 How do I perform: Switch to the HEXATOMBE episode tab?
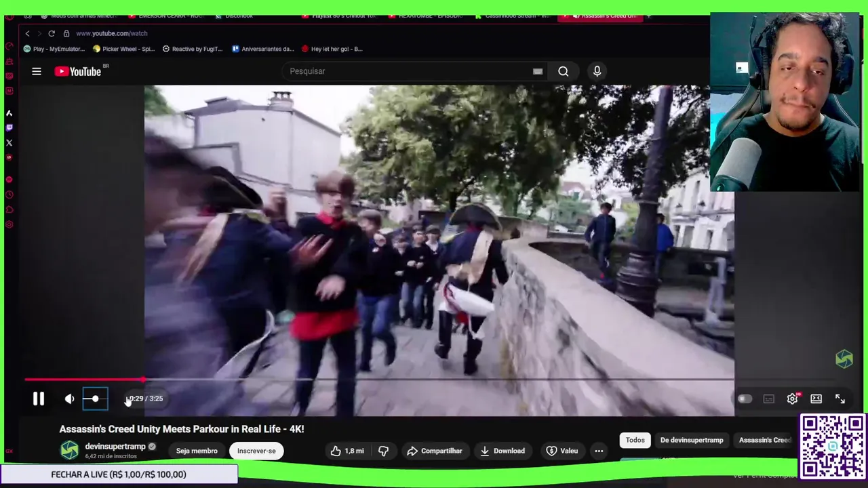[427, 16]
